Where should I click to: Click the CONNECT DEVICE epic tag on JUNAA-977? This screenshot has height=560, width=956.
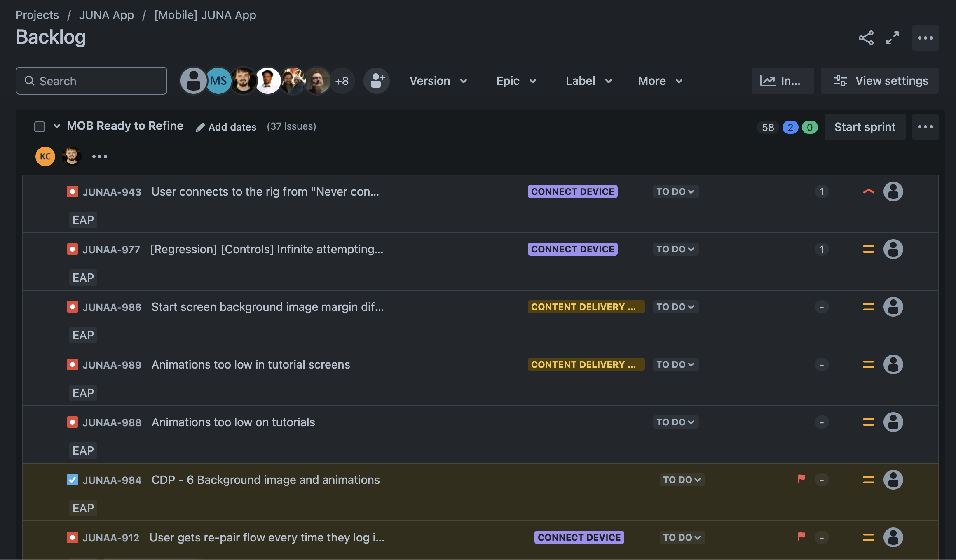572,249
